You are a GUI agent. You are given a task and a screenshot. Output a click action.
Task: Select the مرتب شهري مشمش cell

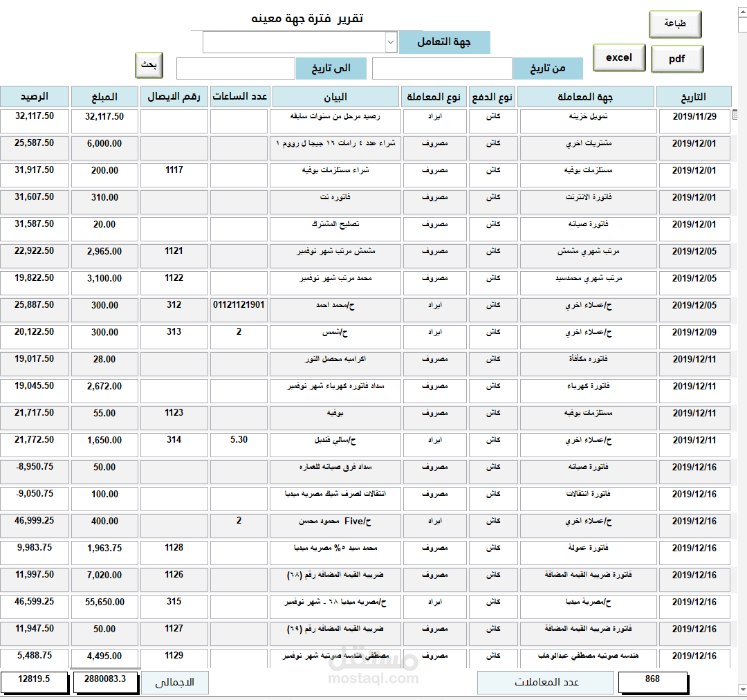click(x=588, y=256)
